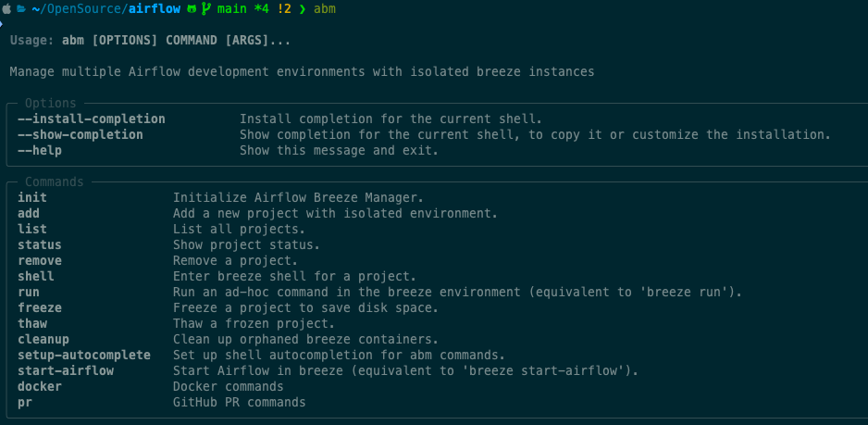Click the pr command entry
Screen dimensions: 868x425
(25, 402)
